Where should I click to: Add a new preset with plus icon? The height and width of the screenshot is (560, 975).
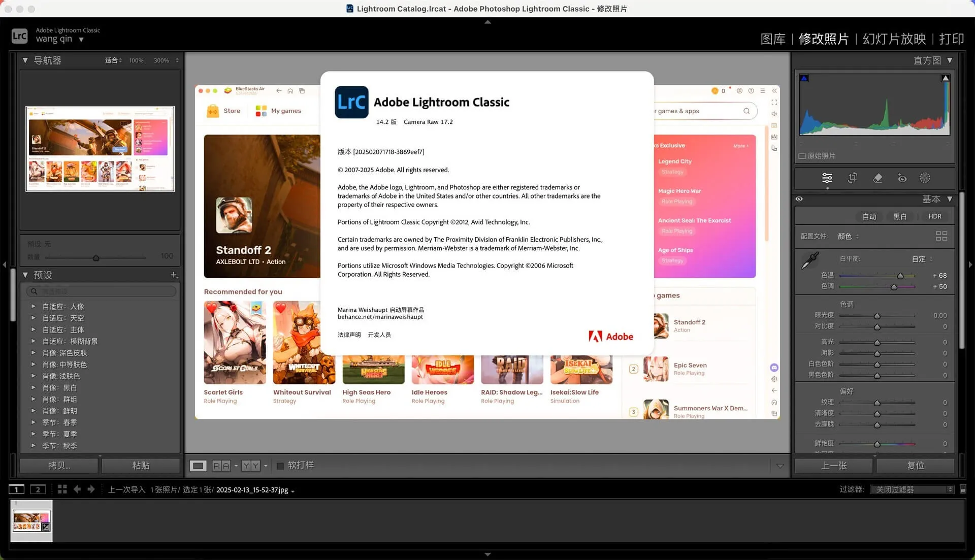point(174,275)
